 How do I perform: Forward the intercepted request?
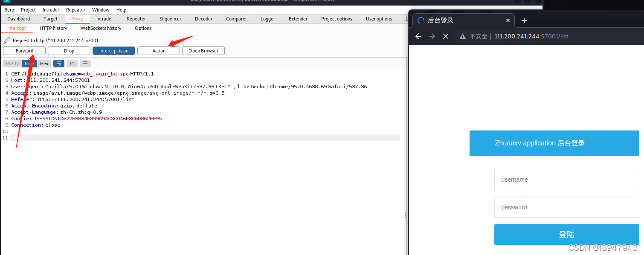point(24,51)
